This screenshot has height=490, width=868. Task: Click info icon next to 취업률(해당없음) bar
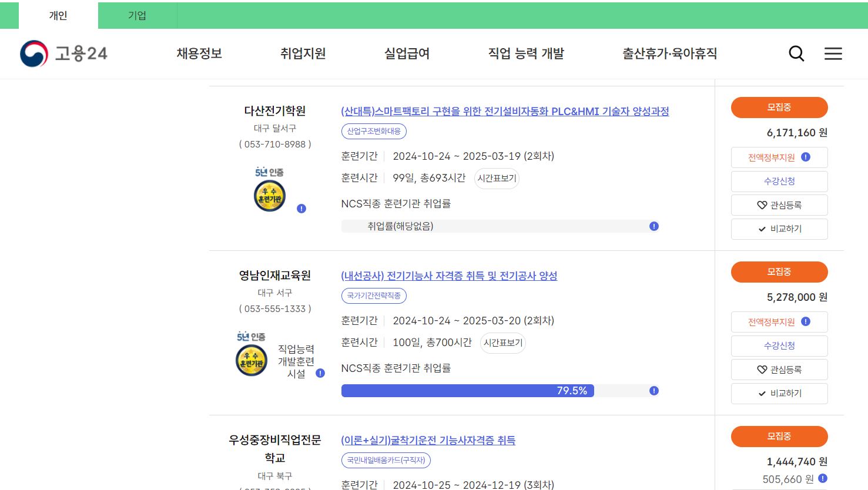[653, 226]
